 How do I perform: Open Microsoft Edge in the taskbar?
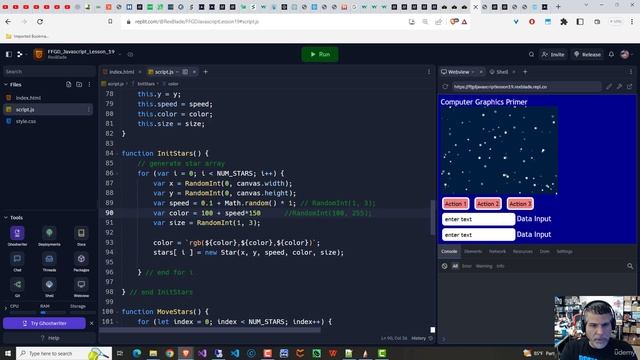coord(137,353)
